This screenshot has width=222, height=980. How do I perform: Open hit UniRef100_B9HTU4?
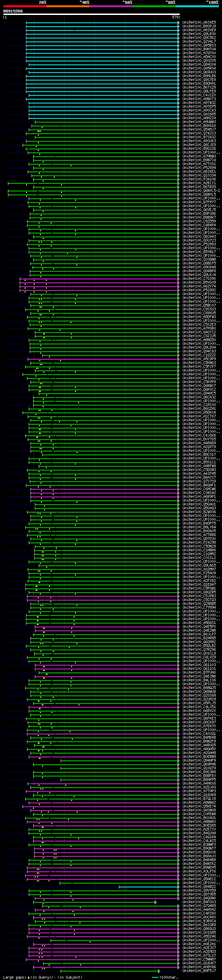coord(199,49)
